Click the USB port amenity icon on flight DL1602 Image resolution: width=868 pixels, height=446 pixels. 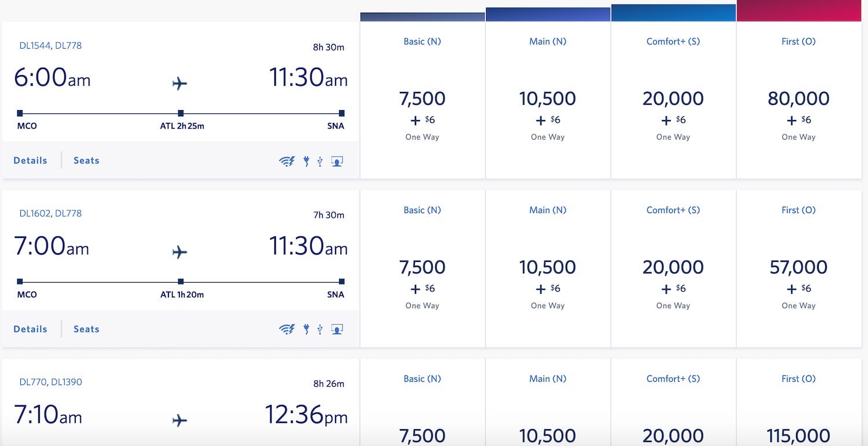click(x=320, y=329)
